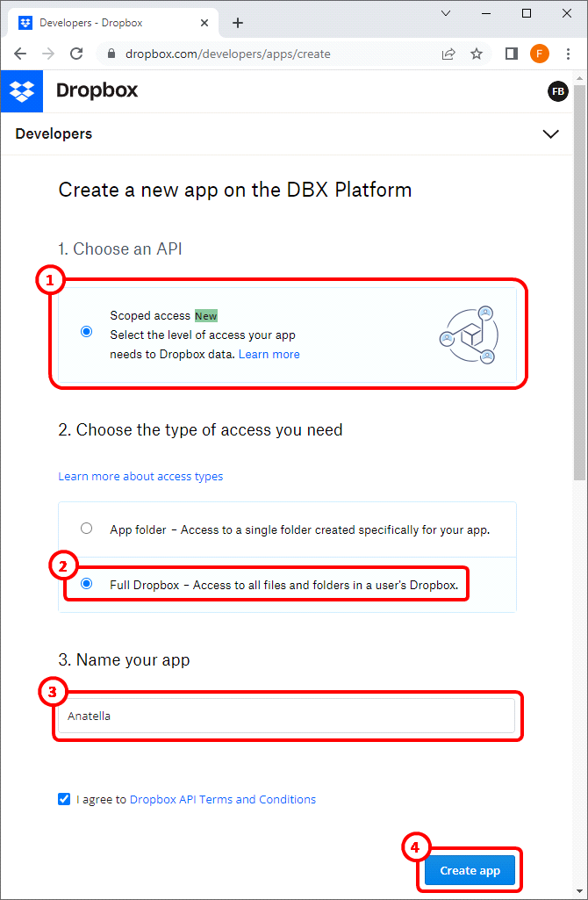This screenshot has width=588, height=900.
Task: Click the Full Dropbox description text
Action: tap(284, 586)
